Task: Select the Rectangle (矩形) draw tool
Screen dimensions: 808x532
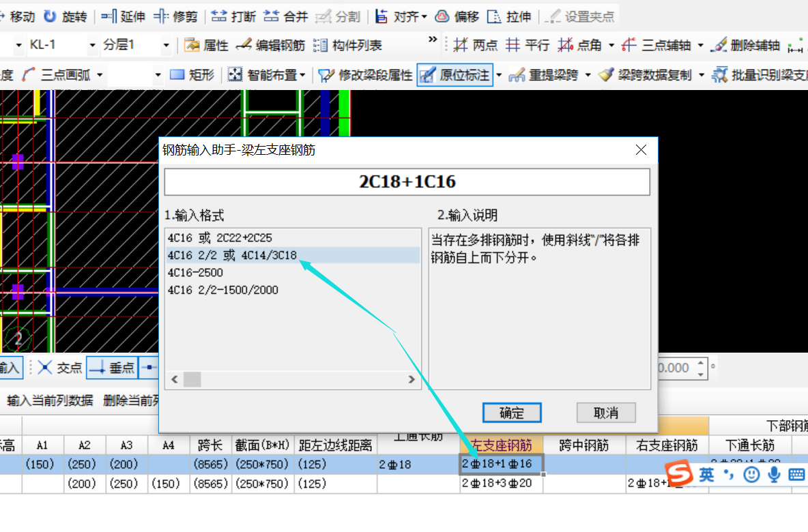Action: 192,75
